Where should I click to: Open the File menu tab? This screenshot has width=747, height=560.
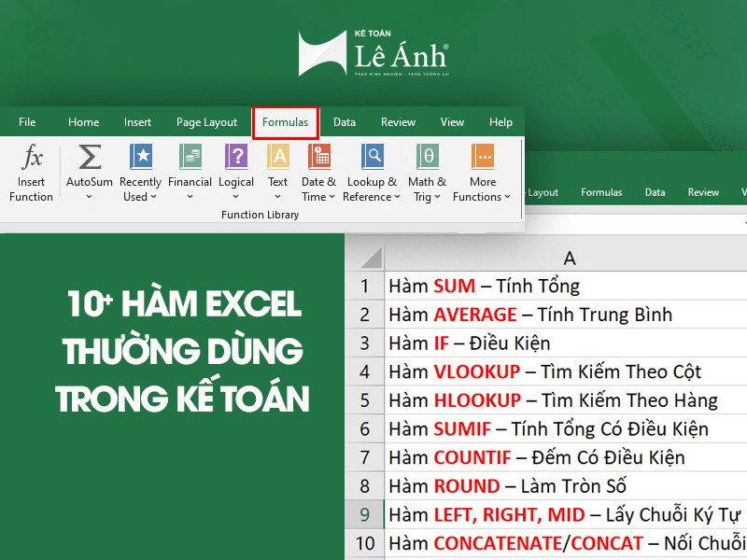pos(27,122)
